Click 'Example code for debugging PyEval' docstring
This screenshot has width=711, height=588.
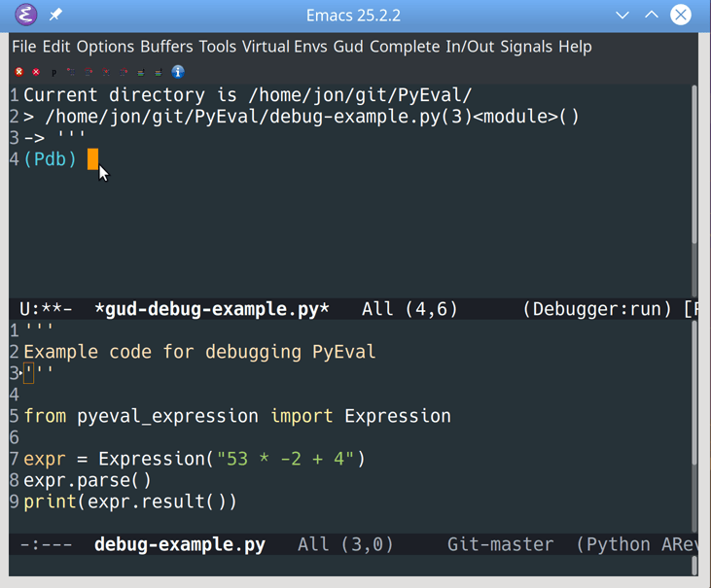199,352
